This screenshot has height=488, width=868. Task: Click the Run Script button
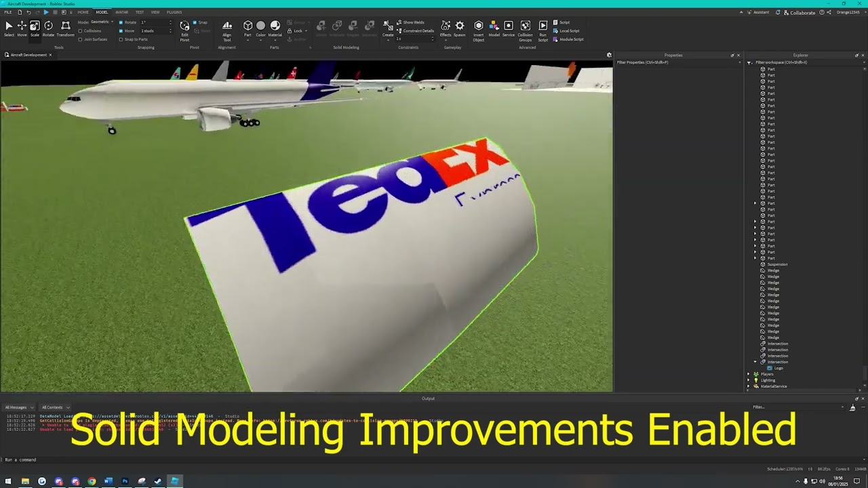point(543,30)
